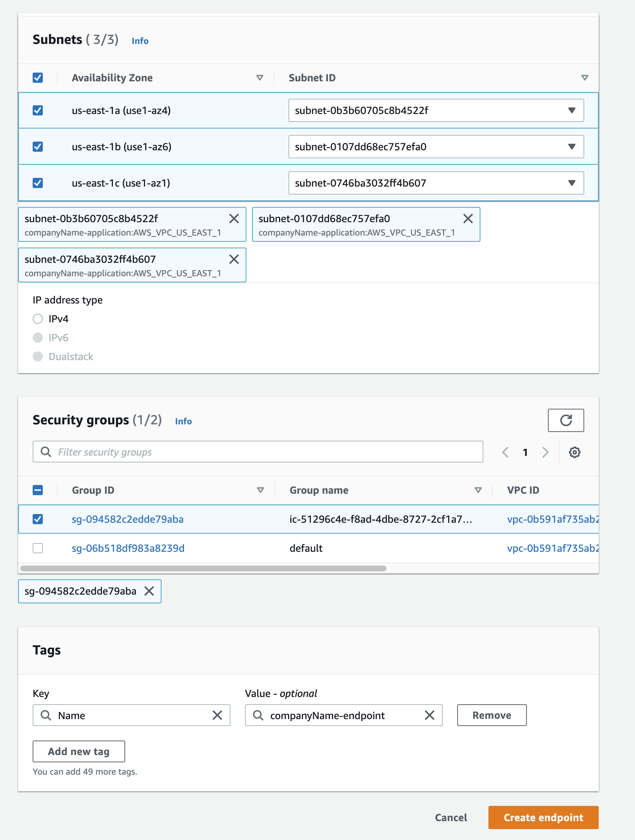Refresh the security groups list
635x840 pixels.
(x=565, y=420)
